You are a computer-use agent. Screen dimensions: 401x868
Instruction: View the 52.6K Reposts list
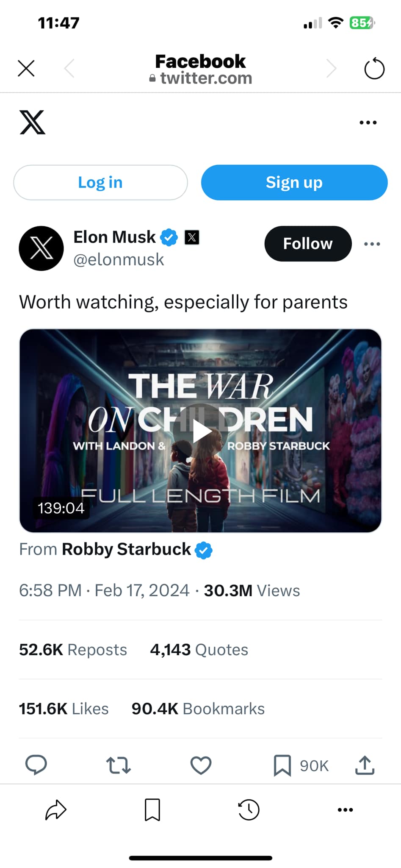pos(73,650)
